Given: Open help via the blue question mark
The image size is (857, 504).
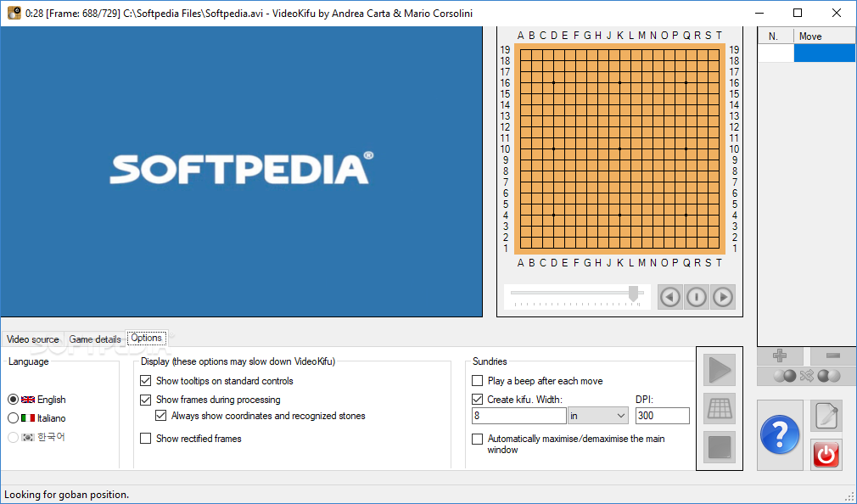Looking at the screenshot, I should 780,434.
